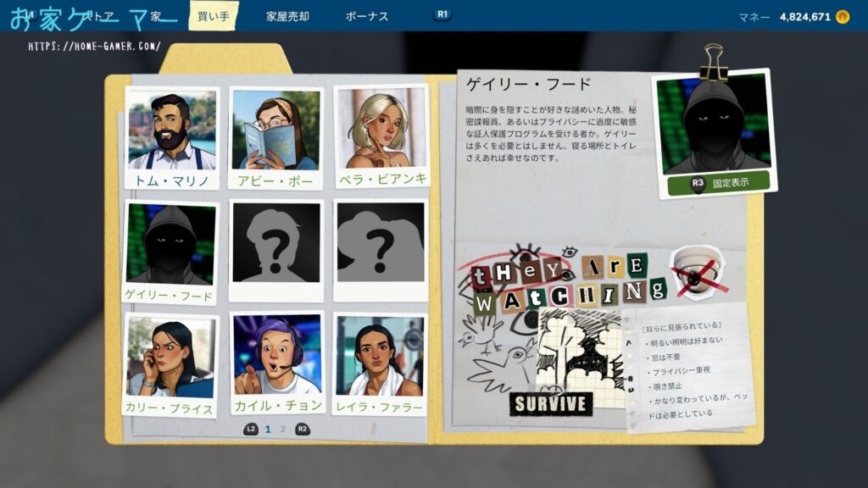Viewport: 868px width, 488px height.
Task: Open buyer card カリー・プライス
Action: tap(170, 365)
